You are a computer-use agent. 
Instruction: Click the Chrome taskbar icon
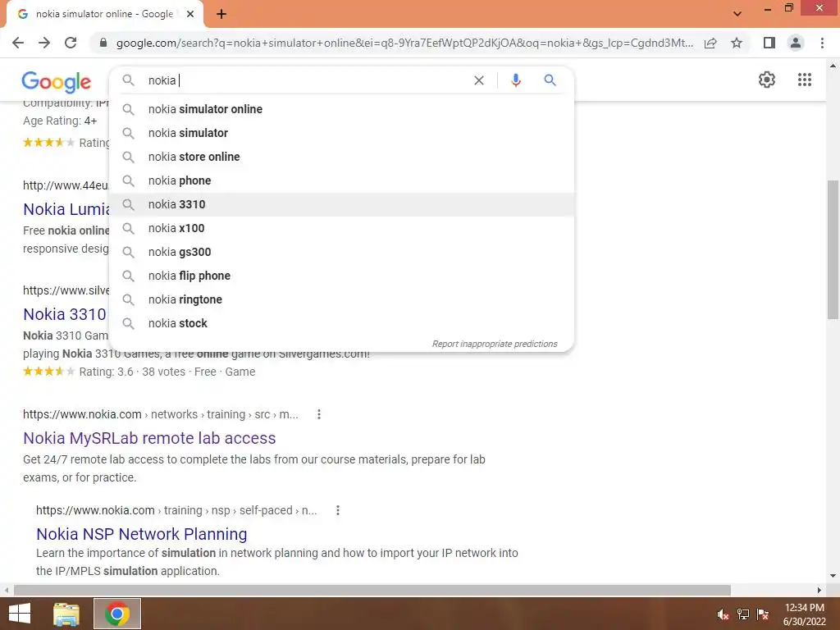116,614
